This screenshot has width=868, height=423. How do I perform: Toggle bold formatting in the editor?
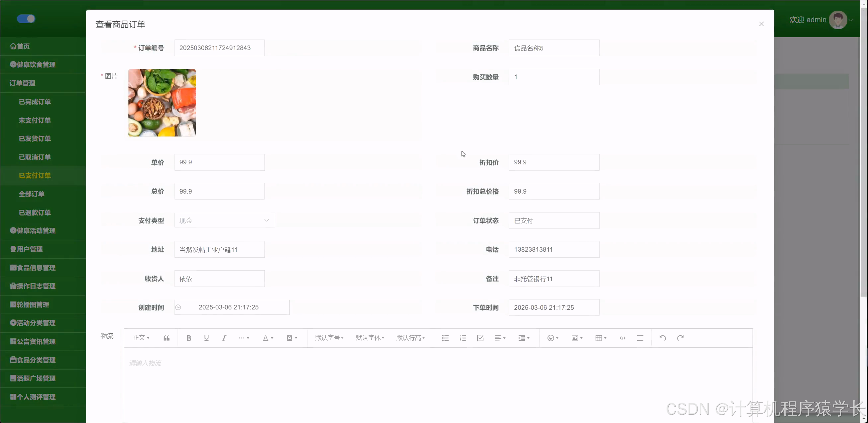tap(189, 338)
